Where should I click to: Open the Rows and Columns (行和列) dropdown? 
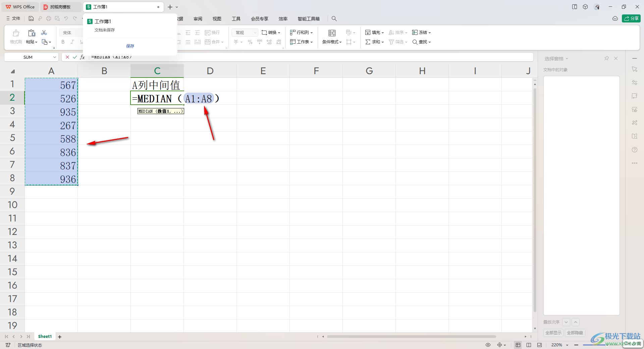[301, 33]
